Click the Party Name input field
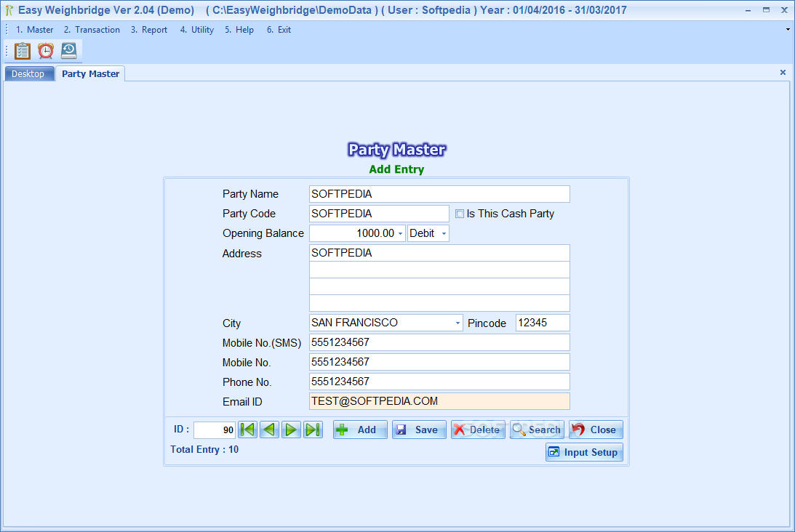Screen dimensions: 795x532 [x=439, y=194]
